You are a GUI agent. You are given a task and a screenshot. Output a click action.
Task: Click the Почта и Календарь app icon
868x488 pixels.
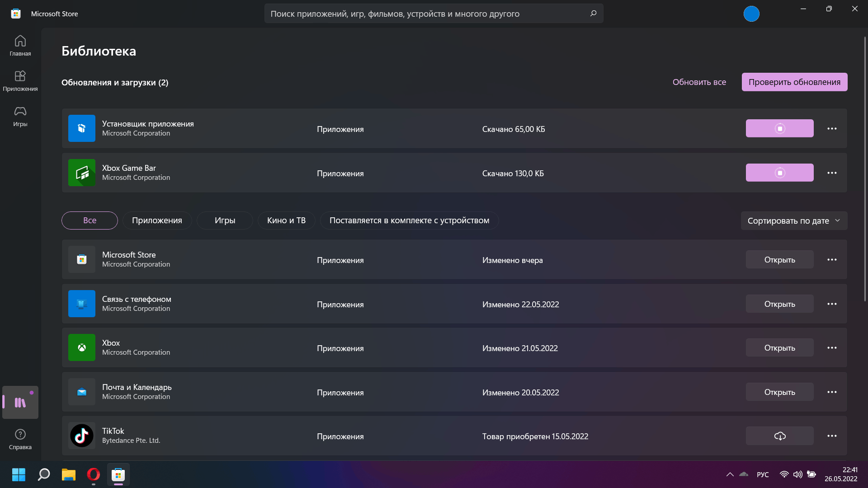[82, 392]
